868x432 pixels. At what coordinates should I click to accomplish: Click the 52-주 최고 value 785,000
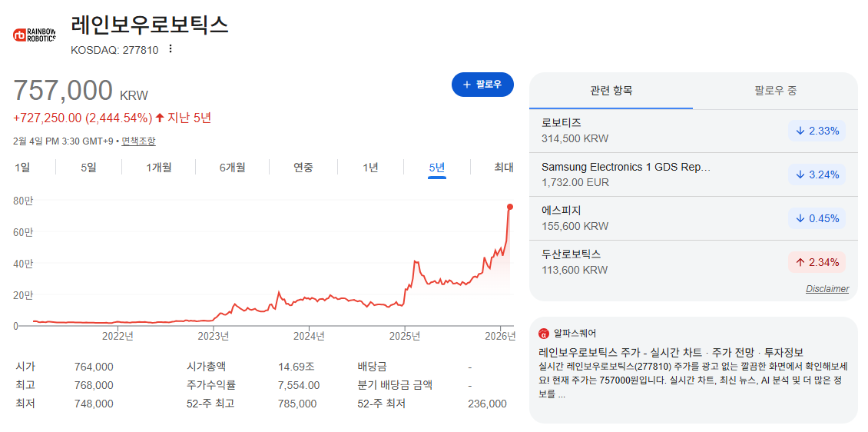click(297, 404)
